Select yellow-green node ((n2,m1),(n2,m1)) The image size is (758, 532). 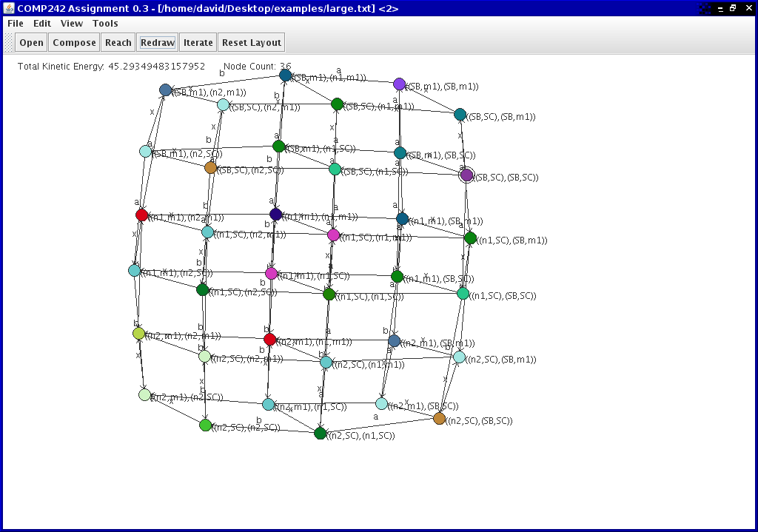(x=139, y=334)
